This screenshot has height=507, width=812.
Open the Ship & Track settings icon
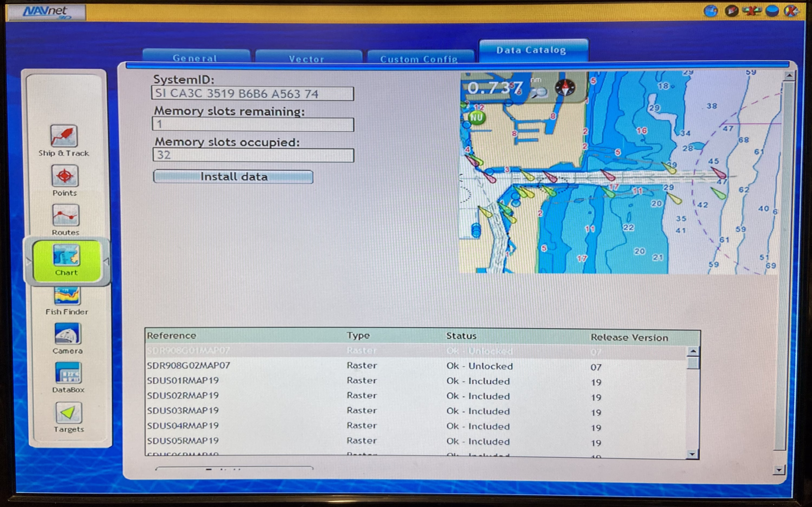pos(64,136)
